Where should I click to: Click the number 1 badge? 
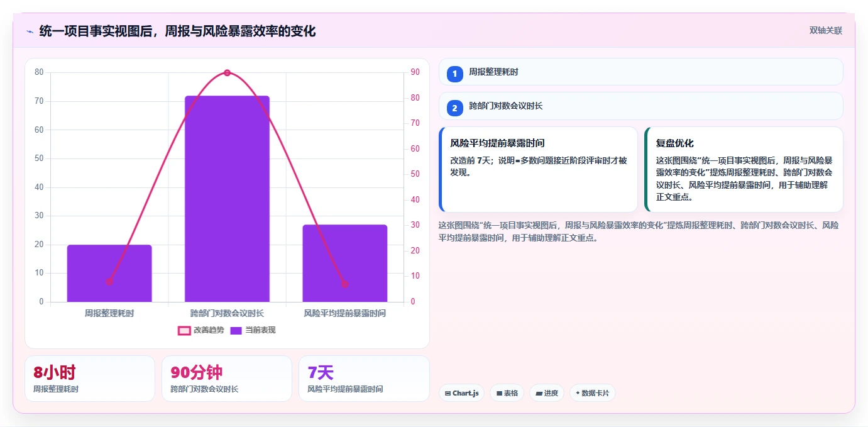pos(455,74)
